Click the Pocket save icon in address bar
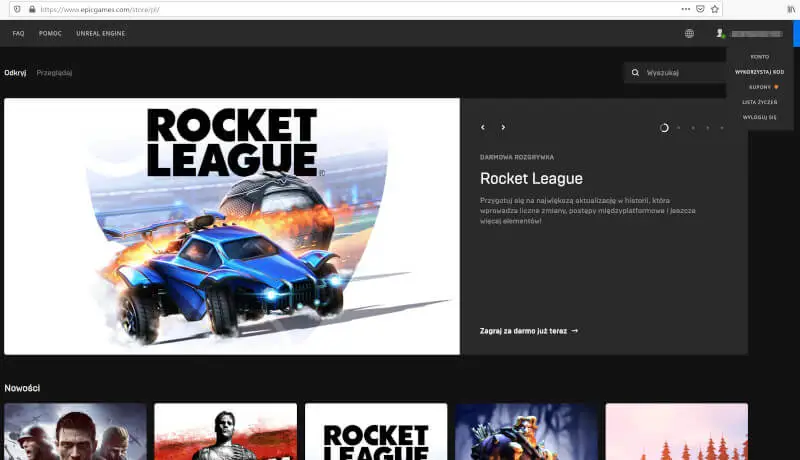 (700, 8)
